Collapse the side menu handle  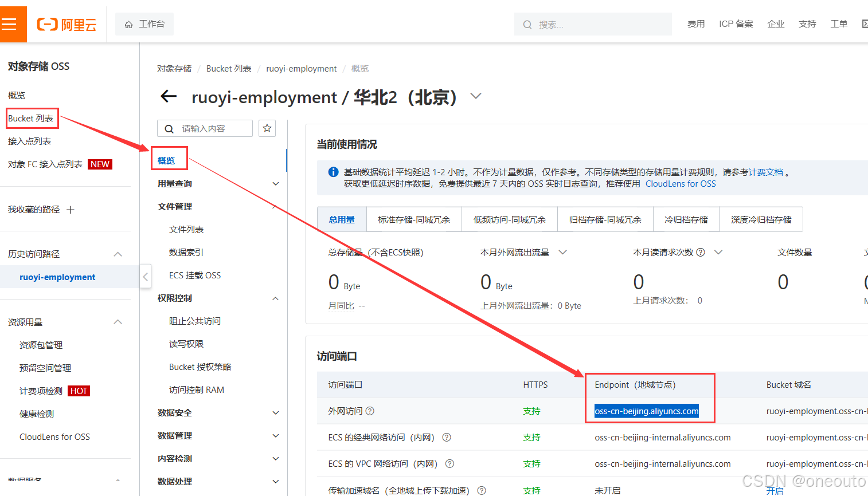[146, 277]
